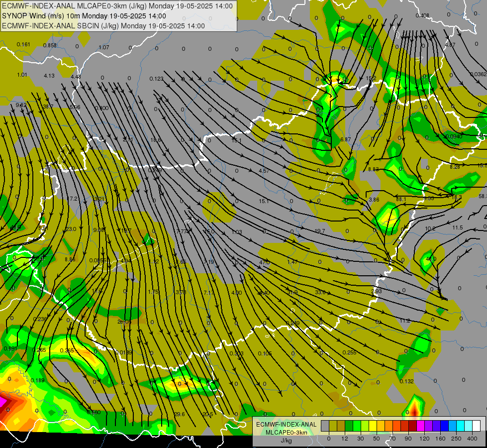Click the map value 4.13

49,76
